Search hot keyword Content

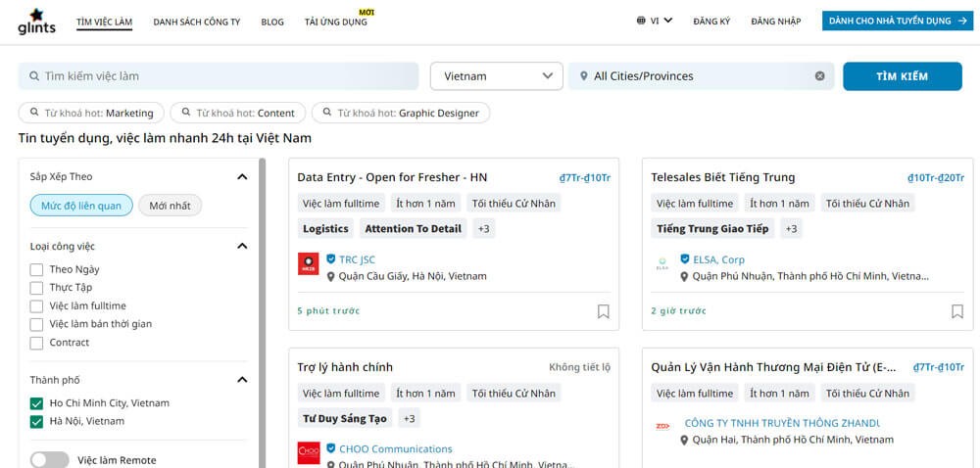click(x=238, y=113)
